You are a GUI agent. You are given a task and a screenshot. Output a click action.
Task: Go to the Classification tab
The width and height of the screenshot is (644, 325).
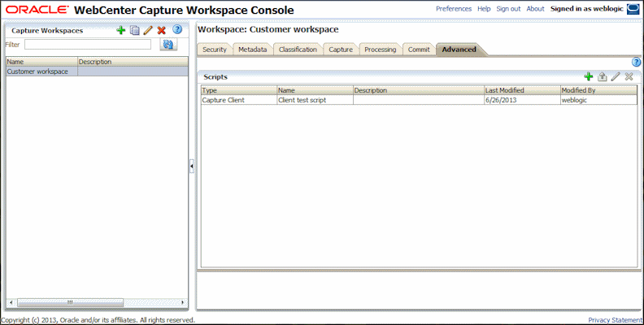tap(298, 50)
